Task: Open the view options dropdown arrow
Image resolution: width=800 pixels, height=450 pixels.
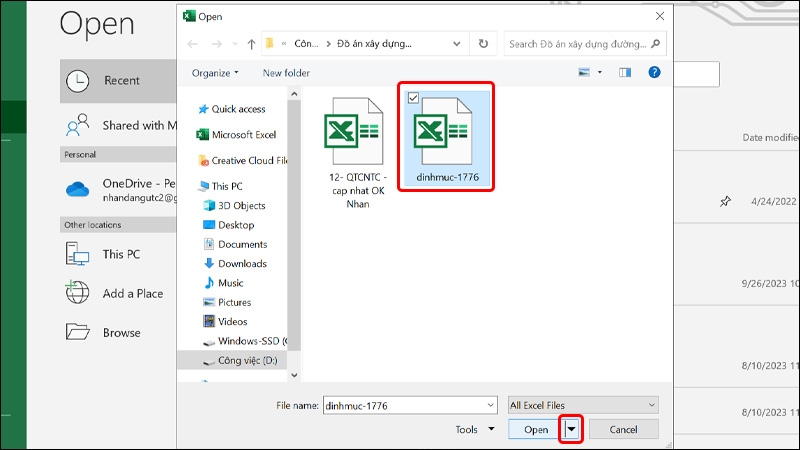Action: point(600,72)
